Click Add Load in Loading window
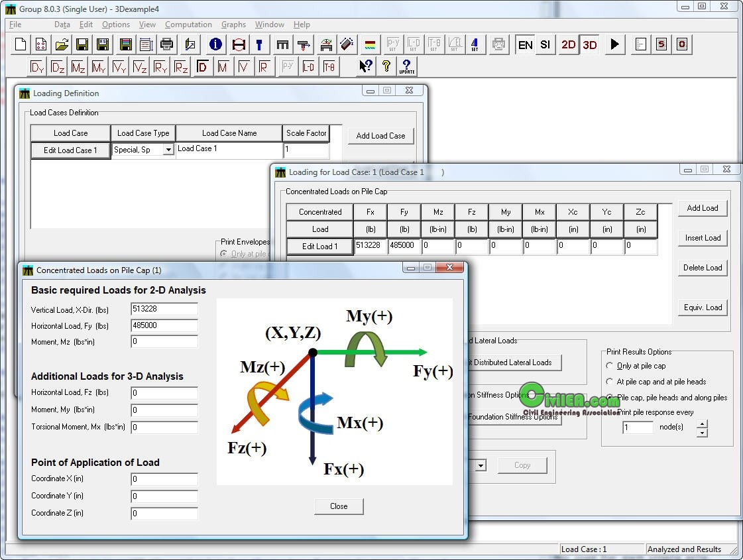Viewport: 743px width, 560px height. coord(703,208)
